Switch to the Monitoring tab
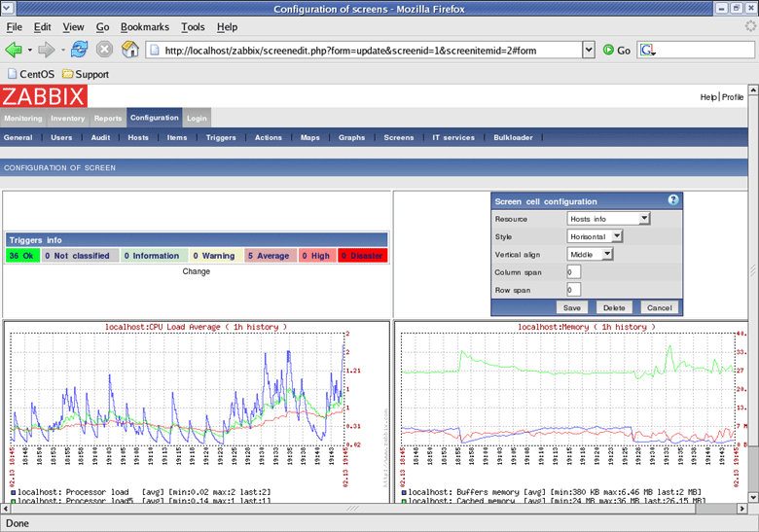Screen dimensions: 759x532 tap(22, 119)
